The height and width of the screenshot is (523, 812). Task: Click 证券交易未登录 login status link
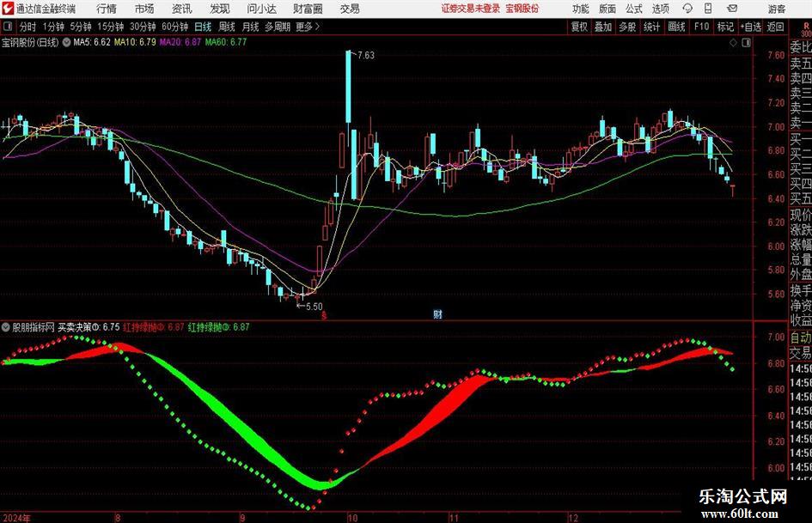click(x=471, y=9)
